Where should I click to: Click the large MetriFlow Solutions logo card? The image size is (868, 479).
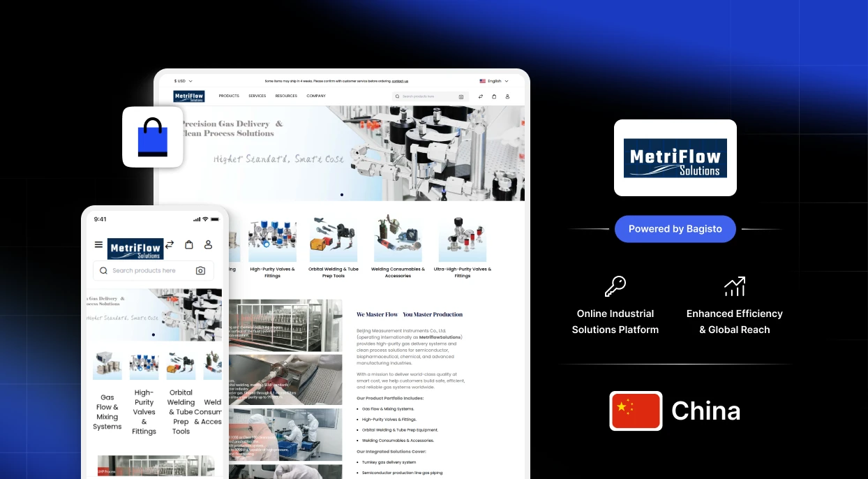pyautogui.click(x=675, y=158)
